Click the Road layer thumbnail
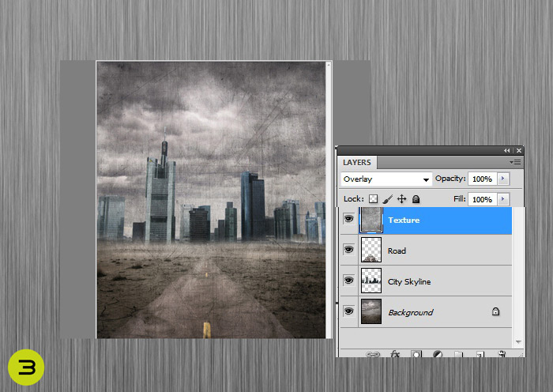 tap(371, 251)
